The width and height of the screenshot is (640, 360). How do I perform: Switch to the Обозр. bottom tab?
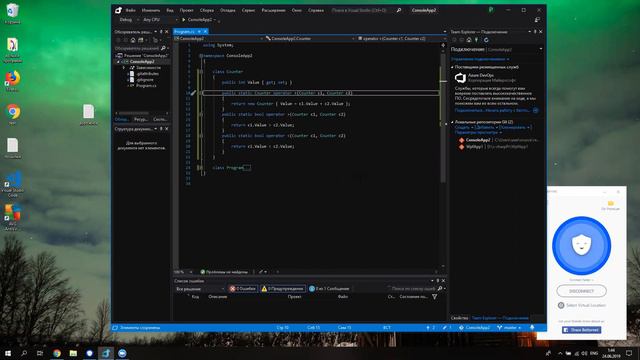122,119
